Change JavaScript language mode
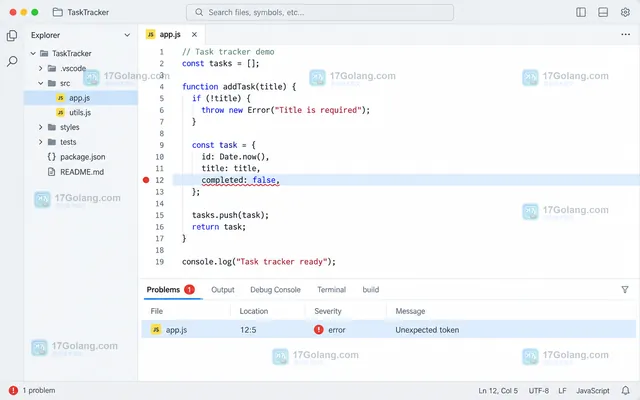Viewport: 640px width, 400px height. (x=593, y=391)
